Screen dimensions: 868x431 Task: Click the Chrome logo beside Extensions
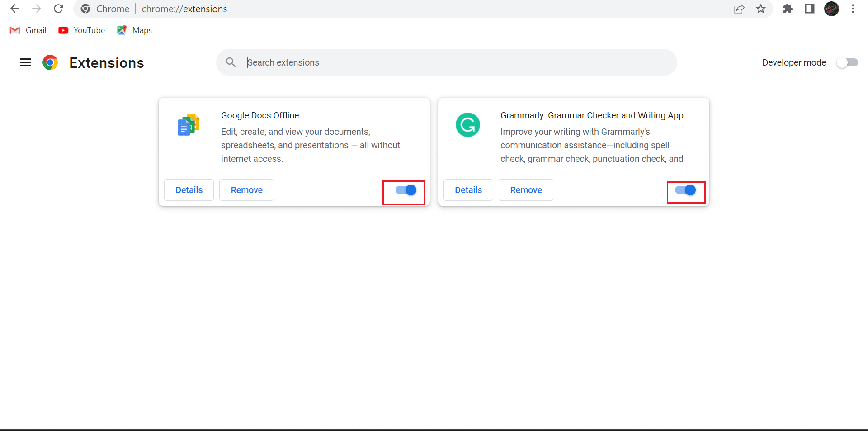(50, 62)
